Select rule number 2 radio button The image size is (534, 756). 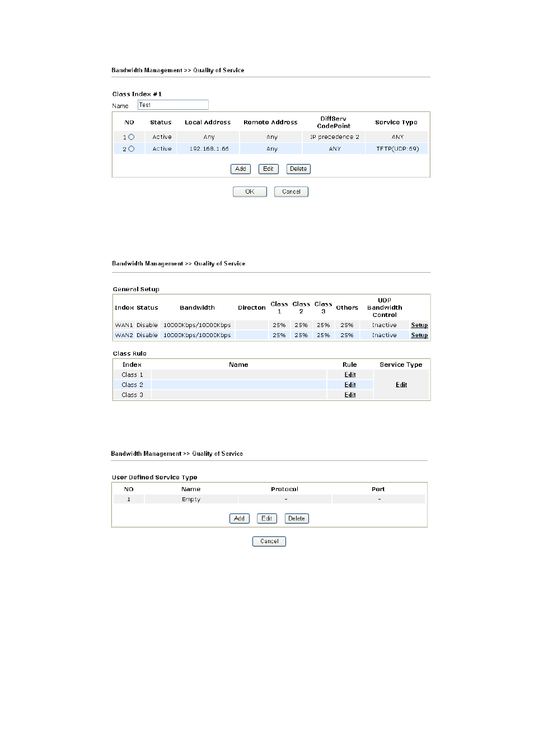coord(131,149)
